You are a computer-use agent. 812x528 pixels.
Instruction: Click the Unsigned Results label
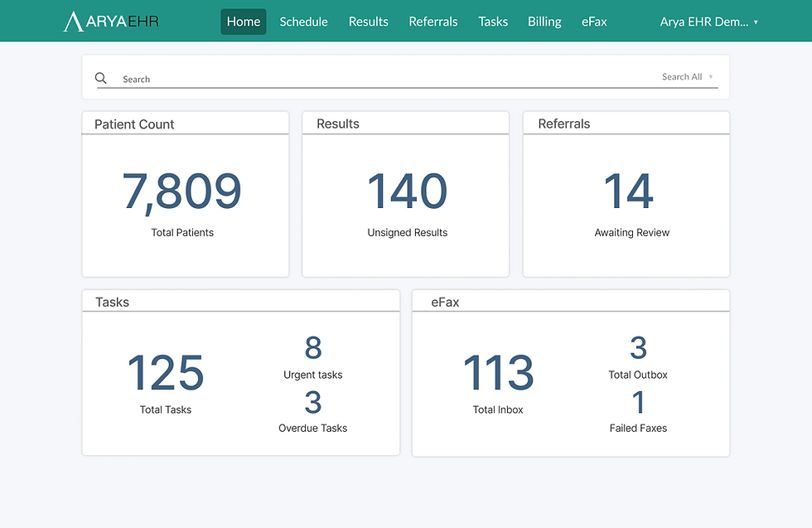407,233
